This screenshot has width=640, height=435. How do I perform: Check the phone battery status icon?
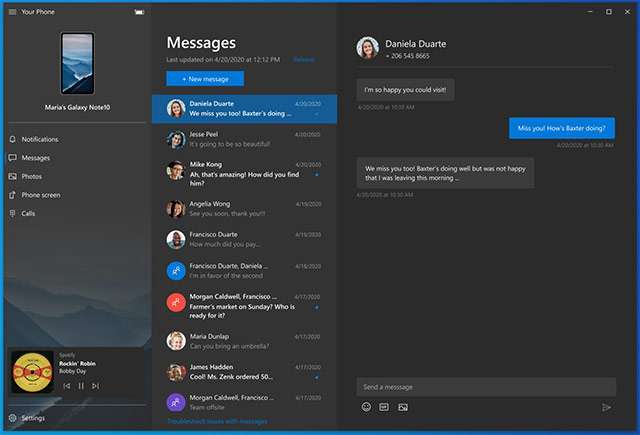[139, 12]
